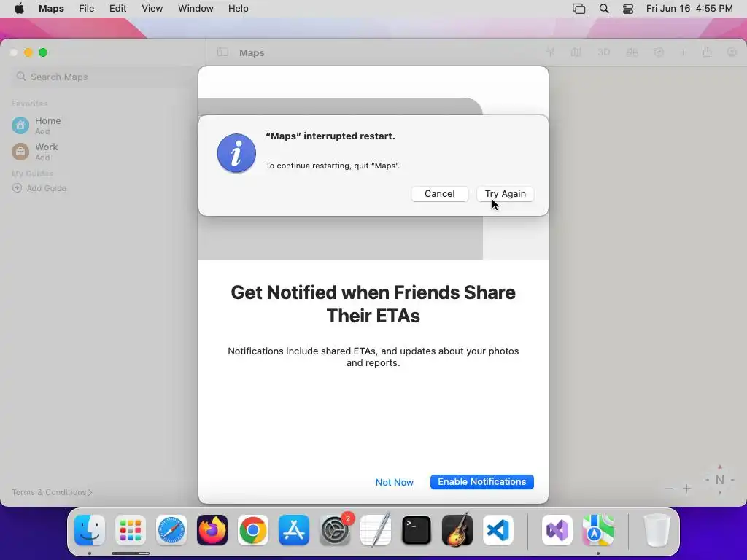Click Try Again in restart dialog
This screenshot has height=560, width=747.
505,194
